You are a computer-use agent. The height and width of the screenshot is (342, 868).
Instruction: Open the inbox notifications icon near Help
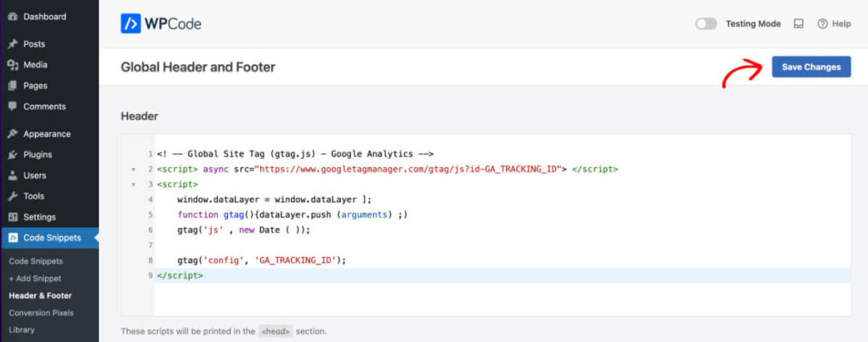click(x=798, y=24)
